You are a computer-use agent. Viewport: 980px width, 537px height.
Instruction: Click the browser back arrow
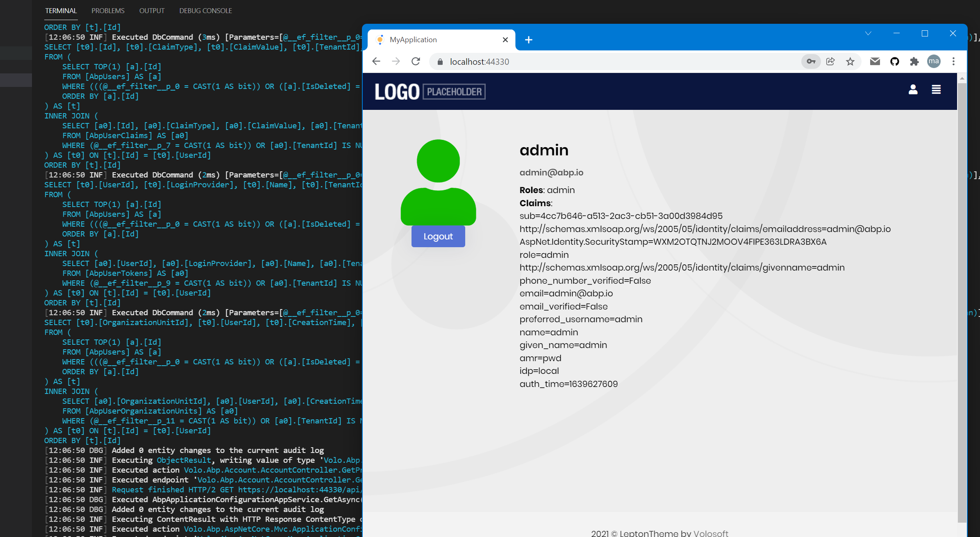pyautogui.click(x=376, y=61)
